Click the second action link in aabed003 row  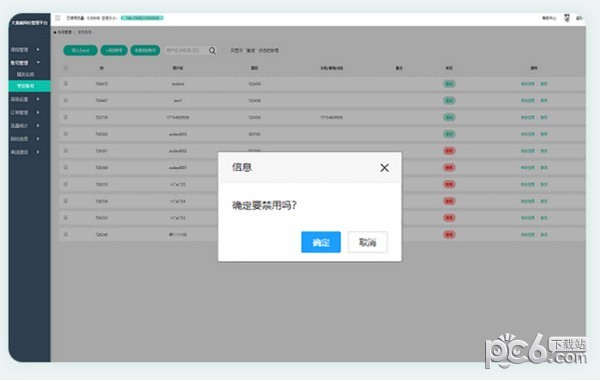(x=544, y=134)
